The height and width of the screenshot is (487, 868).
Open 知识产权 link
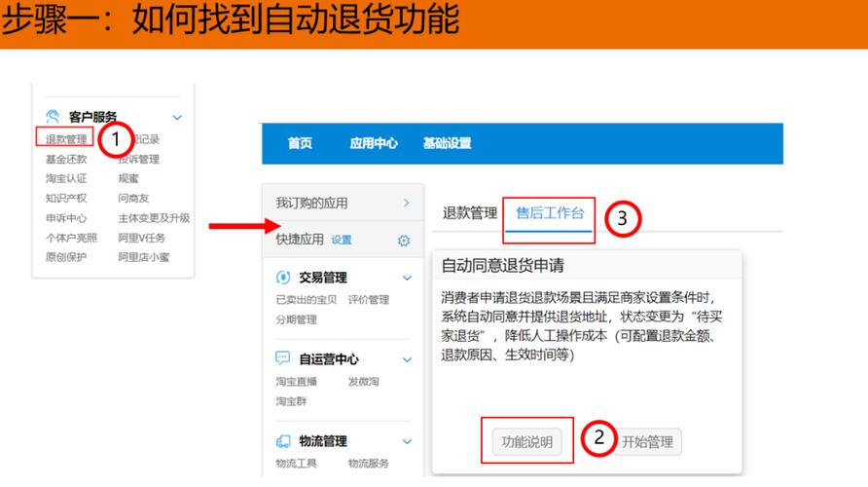[66, 198]
